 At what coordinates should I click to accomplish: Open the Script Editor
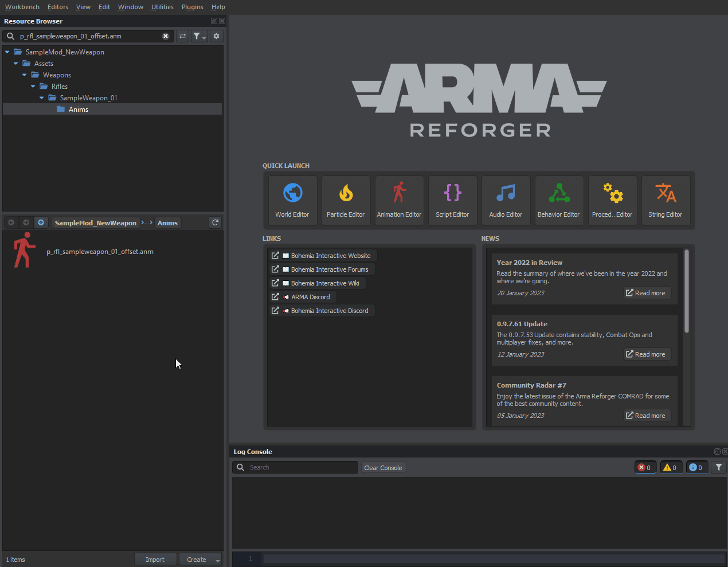pos(452,201)
